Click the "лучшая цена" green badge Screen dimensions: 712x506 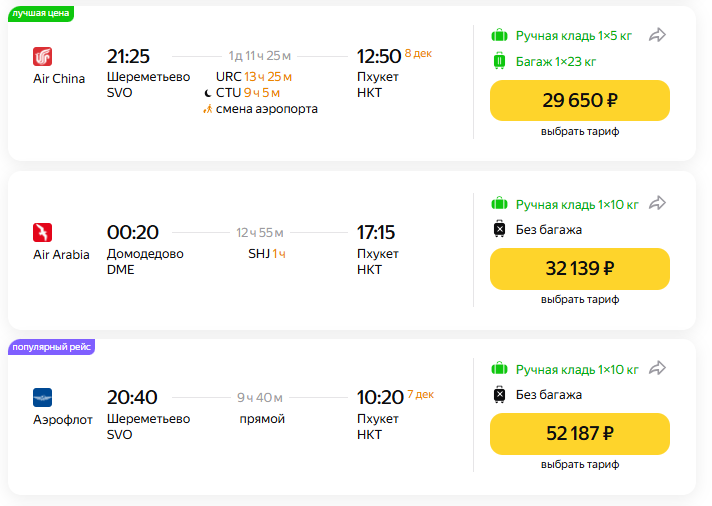[41, 13]
